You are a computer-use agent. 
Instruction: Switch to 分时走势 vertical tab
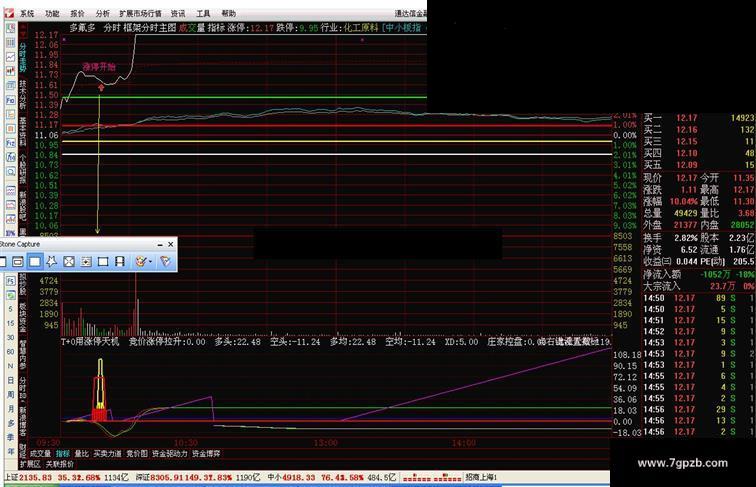click(23, 57)
